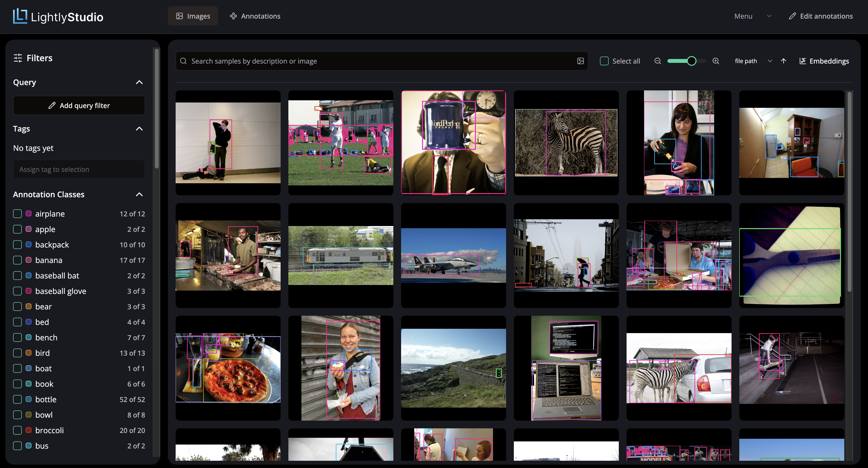Click the 'boat' class label
Viewport: 868px width, 468px height.
[44, 368]
